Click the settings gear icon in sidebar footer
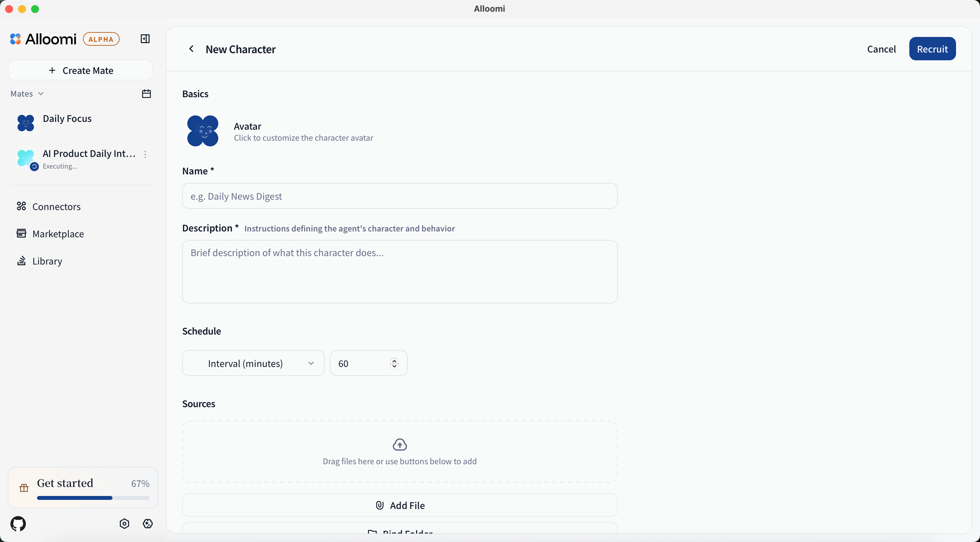 click(x=147, y=524)
